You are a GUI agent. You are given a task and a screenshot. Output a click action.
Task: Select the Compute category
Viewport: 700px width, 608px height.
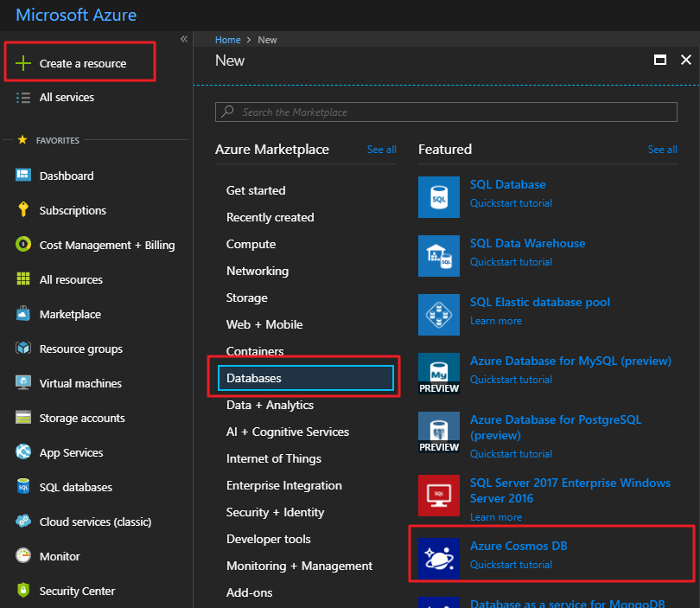pyautogui.click(x=251, y=244)
